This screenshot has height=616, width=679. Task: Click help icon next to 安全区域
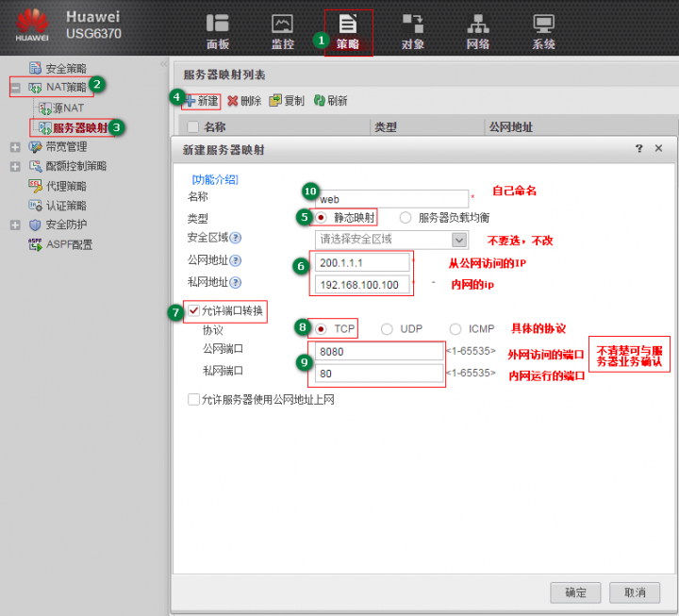click(x=236, y=239)
